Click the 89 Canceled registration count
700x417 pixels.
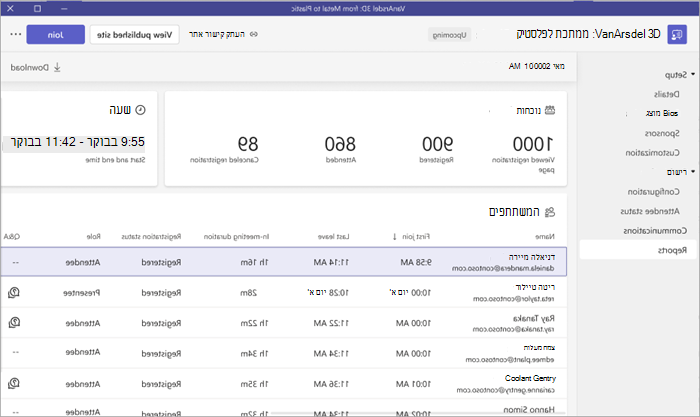248,144
